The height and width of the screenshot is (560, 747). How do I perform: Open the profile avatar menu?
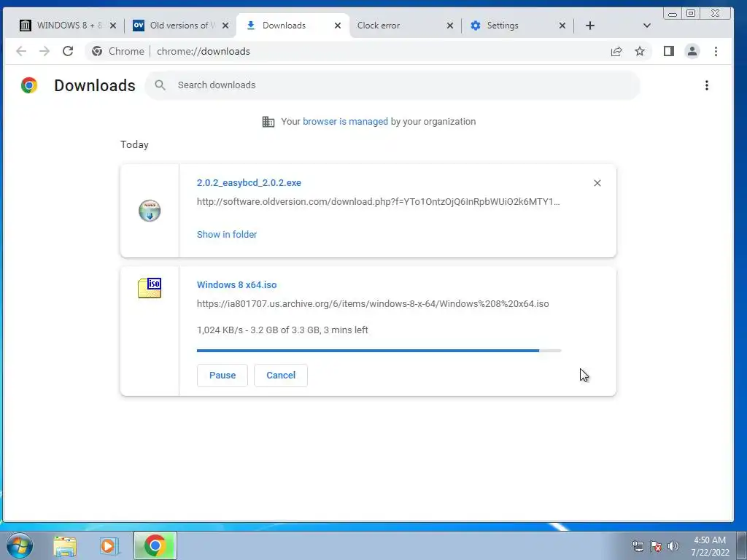[692, 51]
